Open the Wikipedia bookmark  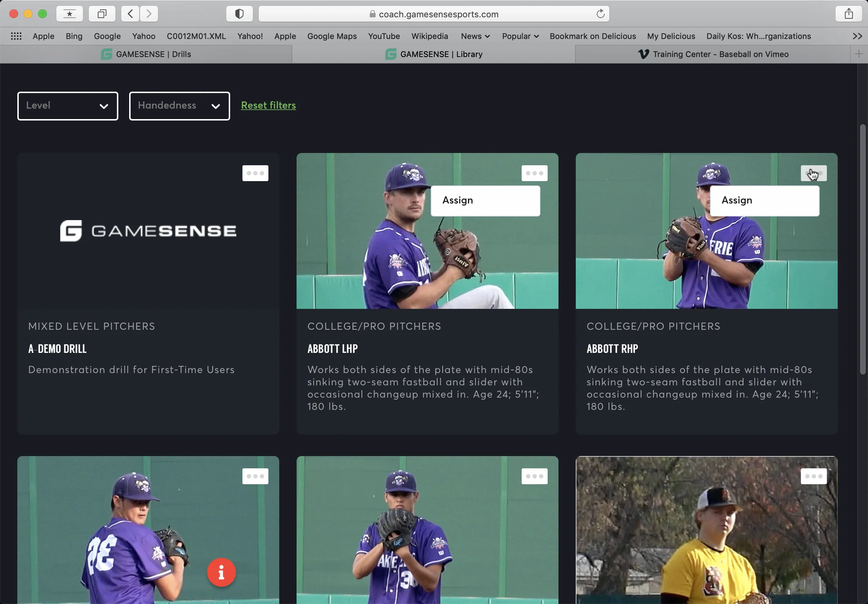point(429,36)
